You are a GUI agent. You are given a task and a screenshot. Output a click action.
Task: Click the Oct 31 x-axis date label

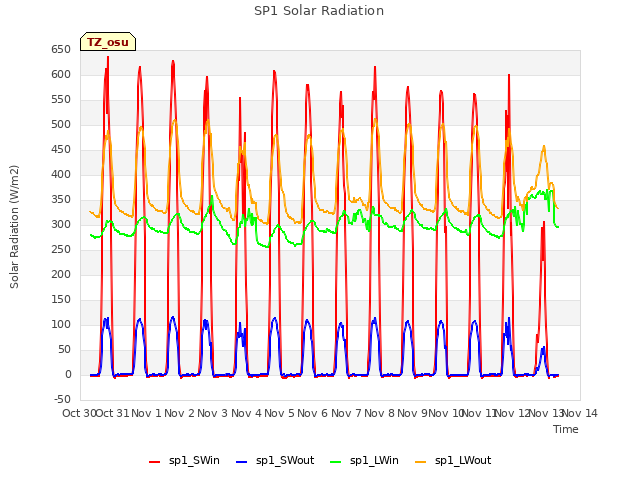click(x=112, y=413)
